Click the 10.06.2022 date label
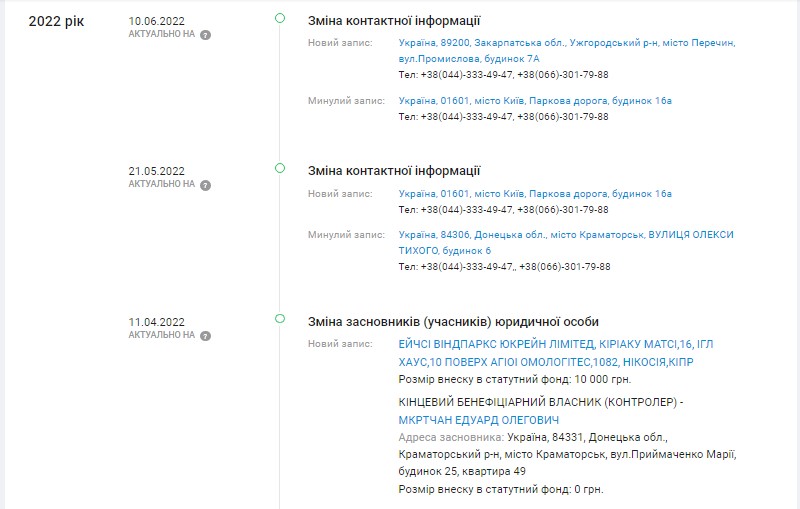 (x=157, y=21)
